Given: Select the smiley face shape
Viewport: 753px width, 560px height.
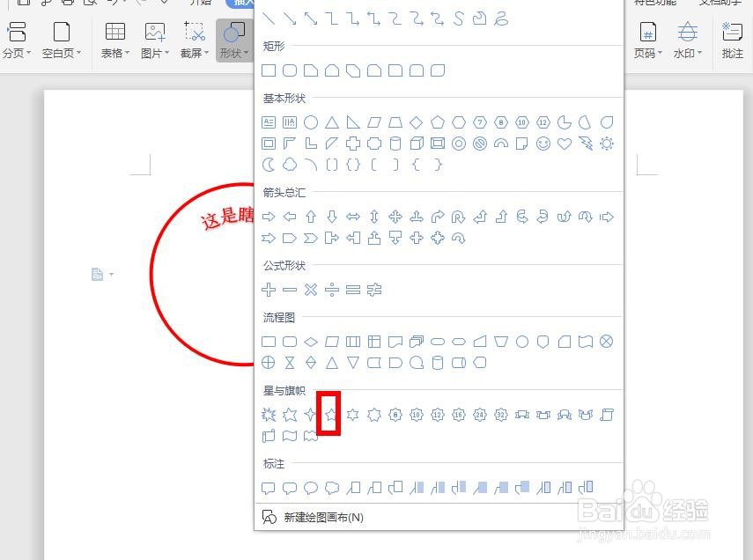Looking at the screenshot, I should [543, 144].
